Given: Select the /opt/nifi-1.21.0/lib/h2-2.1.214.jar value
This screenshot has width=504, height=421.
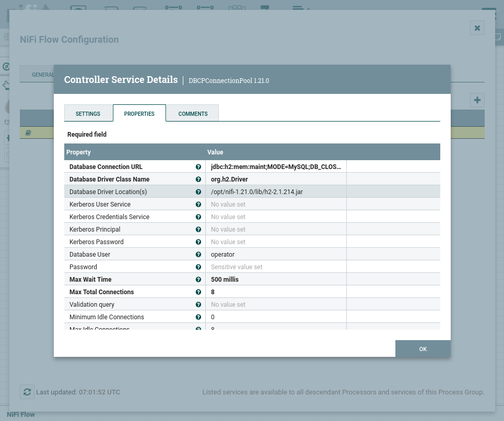Looking at the screenshot, I should pos(276,191).
